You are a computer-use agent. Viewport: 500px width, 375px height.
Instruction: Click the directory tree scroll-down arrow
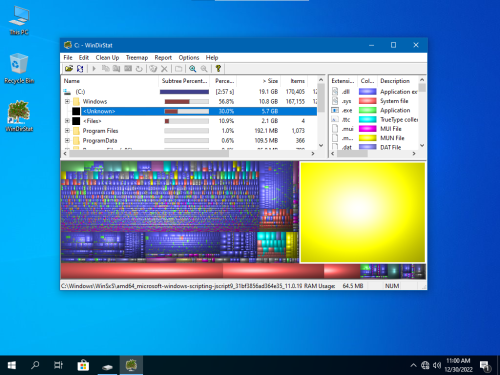point(321,145)
